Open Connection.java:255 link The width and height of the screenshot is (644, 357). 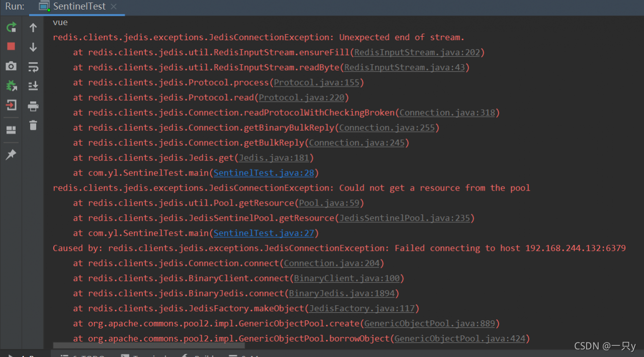tap(387, 128)
